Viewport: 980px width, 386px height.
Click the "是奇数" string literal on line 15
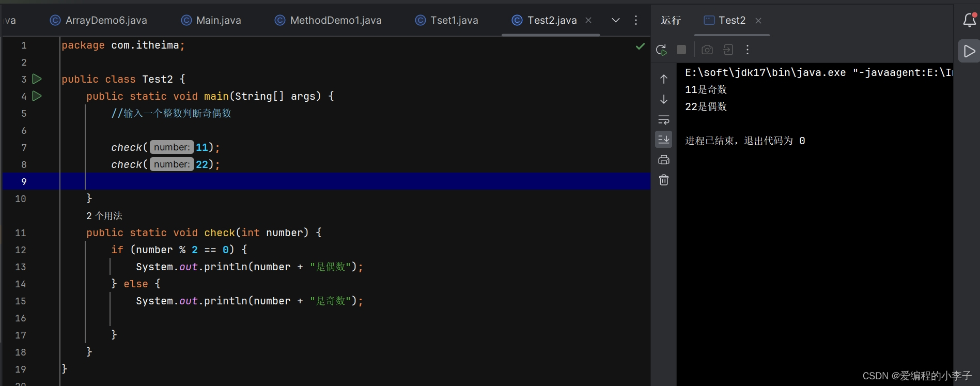[x=331, y=301]
